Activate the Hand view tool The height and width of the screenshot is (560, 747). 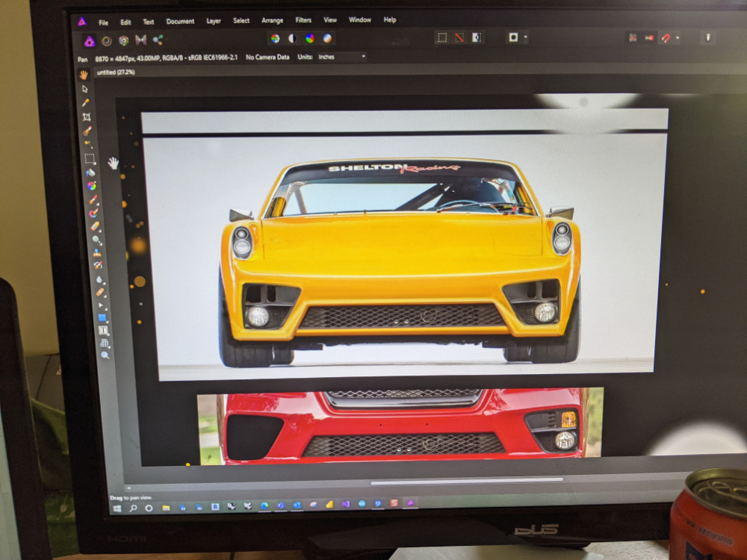(x=84, y=75)
